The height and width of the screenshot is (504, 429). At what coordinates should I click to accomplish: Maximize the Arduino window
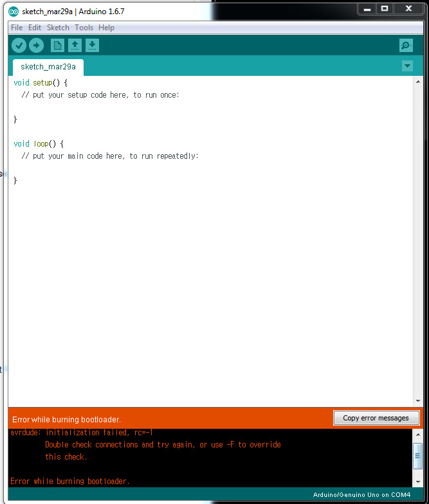point(385,9)
